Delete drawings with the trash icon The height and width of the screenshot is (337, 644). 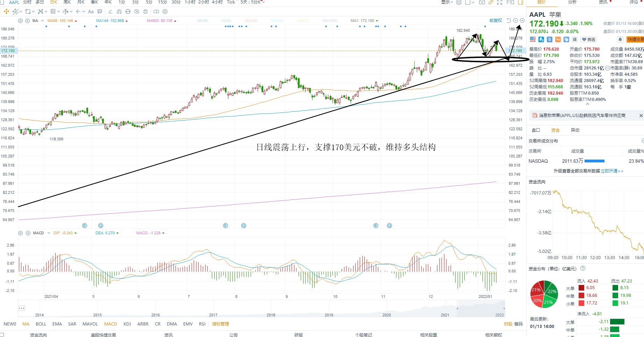pos(145,12)
